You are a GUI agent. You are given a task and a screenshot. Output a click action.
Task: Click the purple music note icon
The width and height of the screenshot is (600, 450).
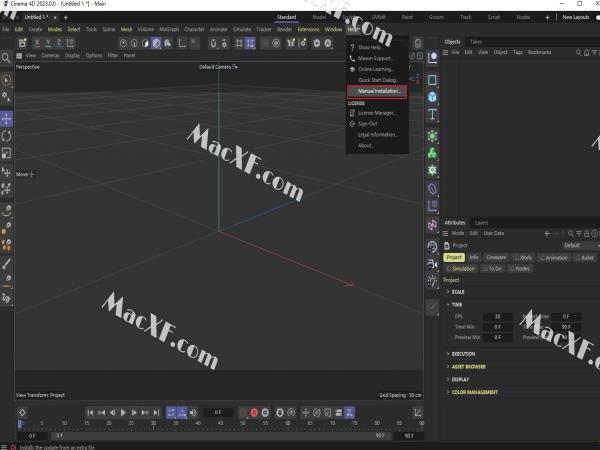(x=432, y=225)
